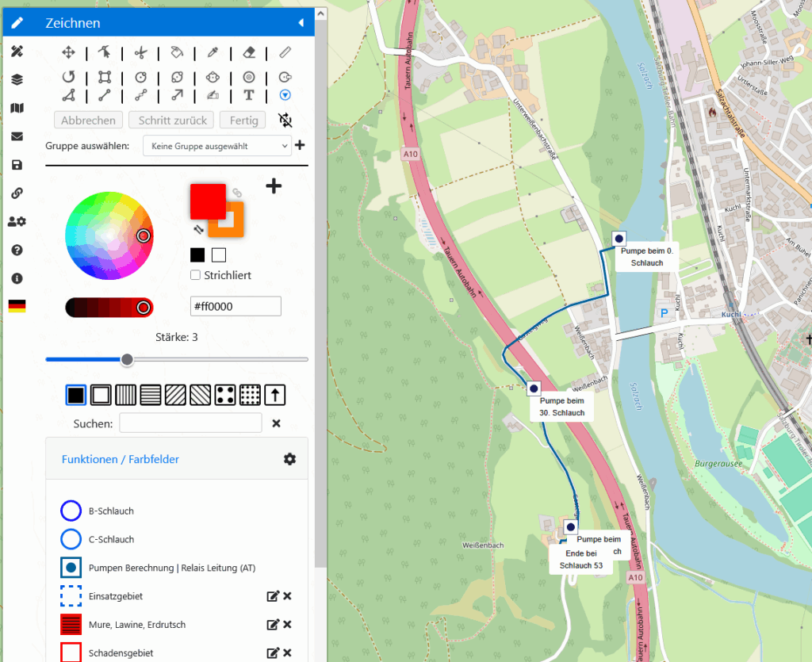Click the Abbrechen button

(89, 120)
